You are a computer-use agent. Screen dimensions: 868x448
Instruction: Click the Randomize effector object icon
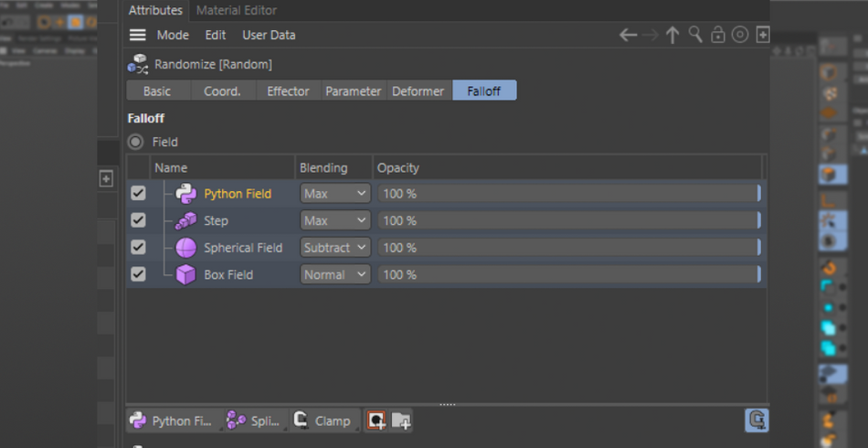tap(137, 64)
